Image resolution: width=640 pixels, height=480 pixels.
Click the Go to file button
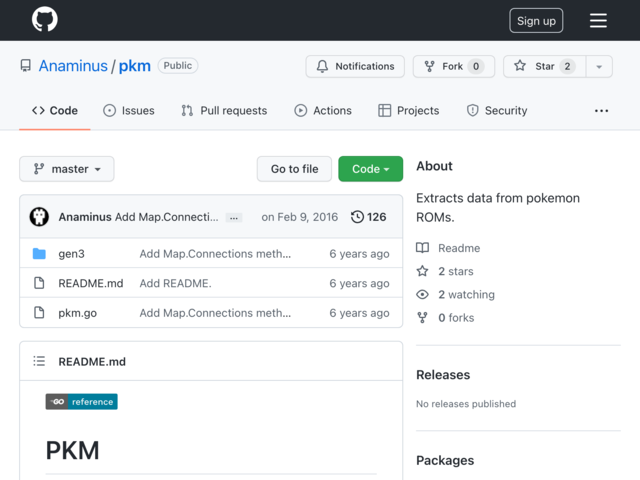point(294,169)
